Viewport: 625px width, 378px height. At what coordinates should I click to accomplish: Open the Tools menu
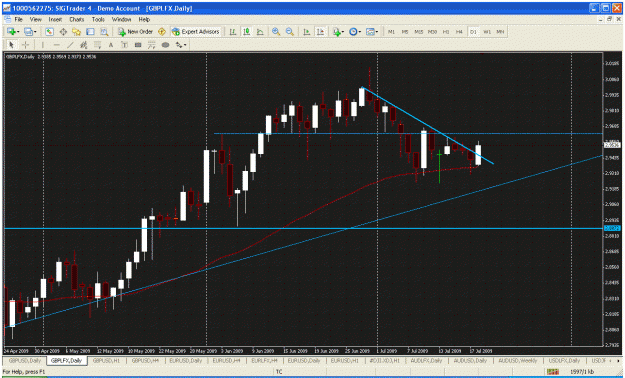point(98,19)
